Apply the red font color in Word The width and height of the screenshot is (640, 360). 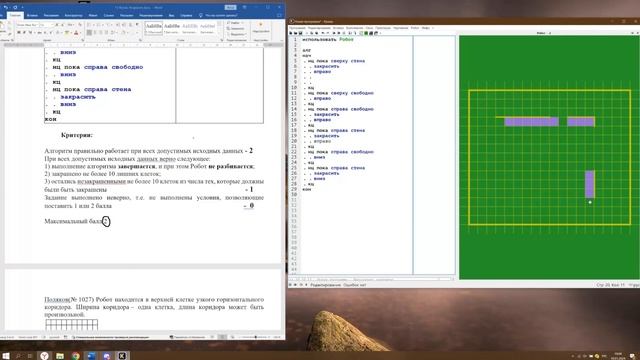pyautogui.click(x=76, y=33)
